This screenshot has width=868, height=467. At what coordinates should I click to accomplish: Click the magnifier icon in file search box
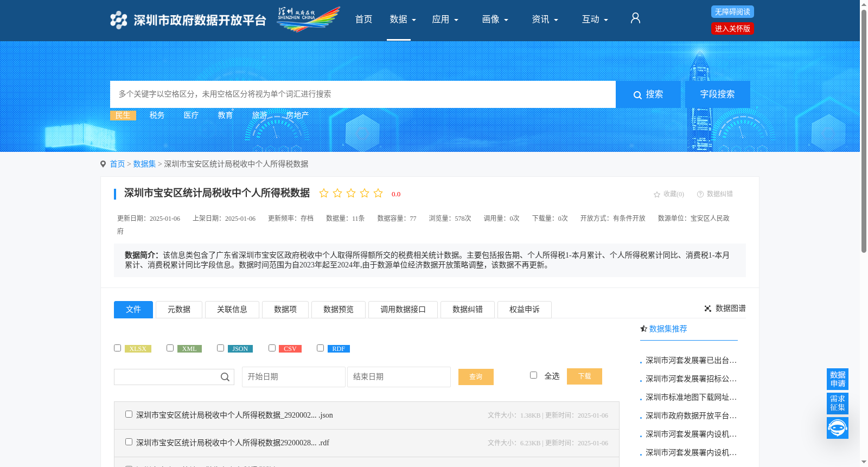(x=225, y=377)
